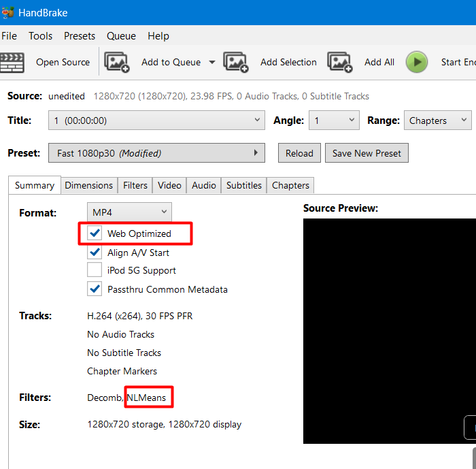Click the Open Source label
This screenshot has width=476, height=469.
63,62
